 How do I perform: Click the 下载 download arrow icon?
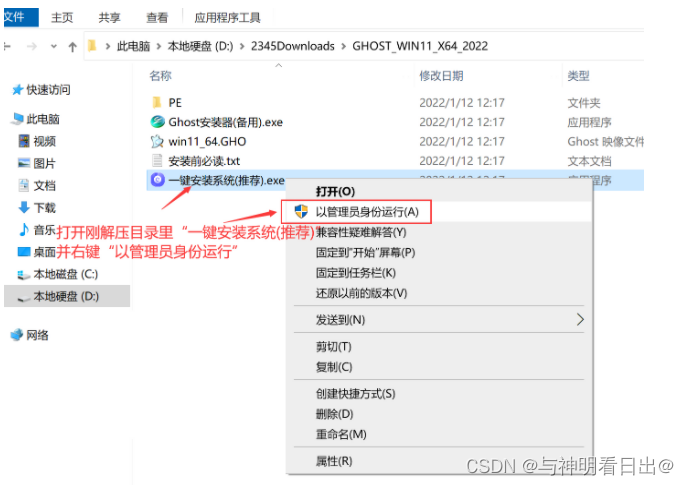[x=24, y=207]
